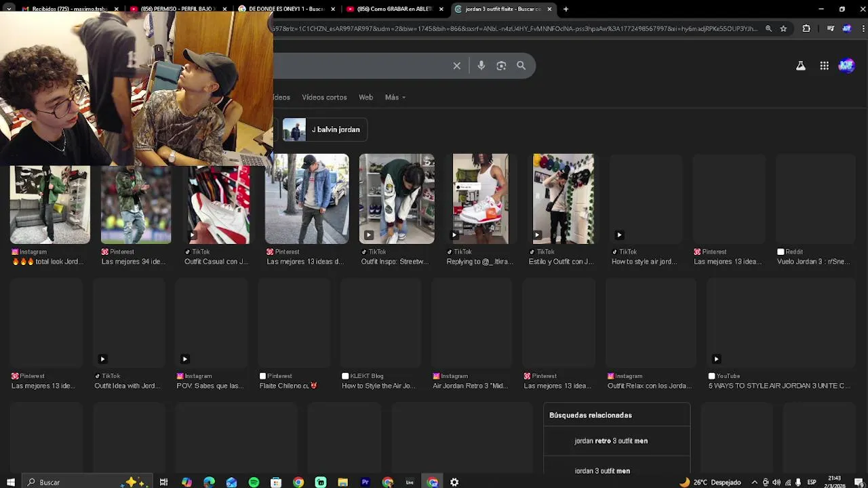Open Task View on the taskbar
Viewport: 868px width, 488px height.
click(163, 482)
